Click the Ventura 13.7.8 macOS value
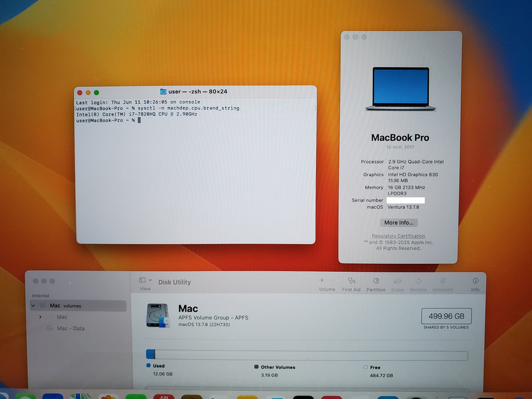The height and width of the screenshot is (399, 532). tap(403, 207)
